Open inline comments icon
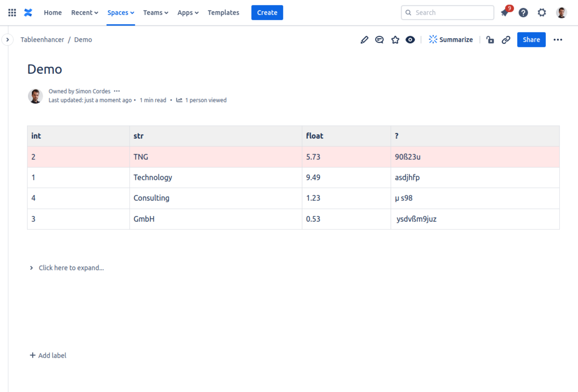Viewport: 578px width, 392px height. point(379,40)
